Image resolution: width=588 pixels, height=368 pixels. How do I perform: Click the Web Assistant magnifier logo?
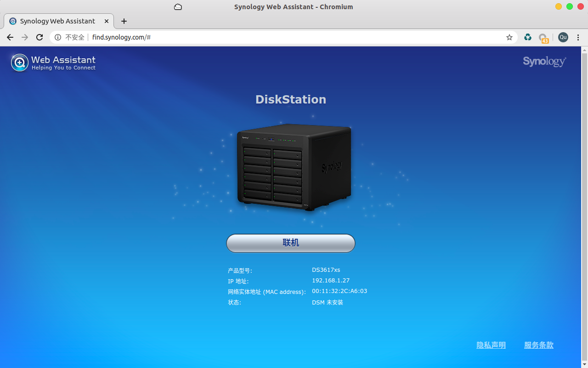click(x=19, y=62)
